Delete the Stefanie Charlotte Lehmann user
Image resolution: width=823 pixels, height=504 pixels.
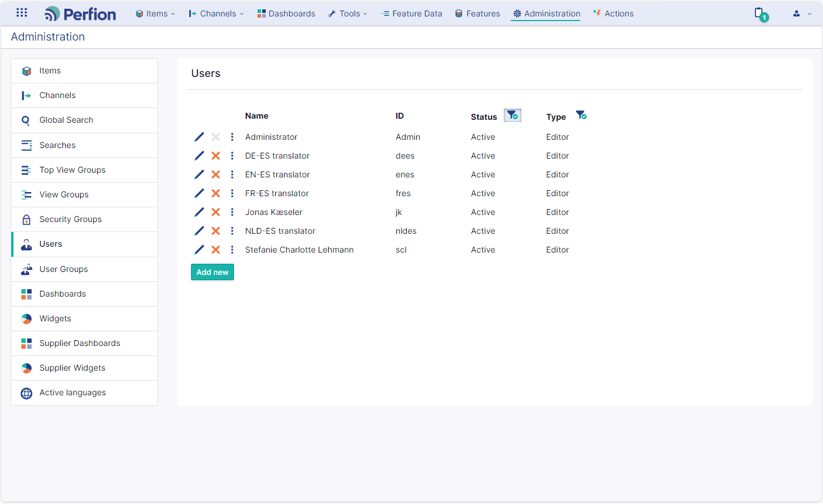click(216, 250)
